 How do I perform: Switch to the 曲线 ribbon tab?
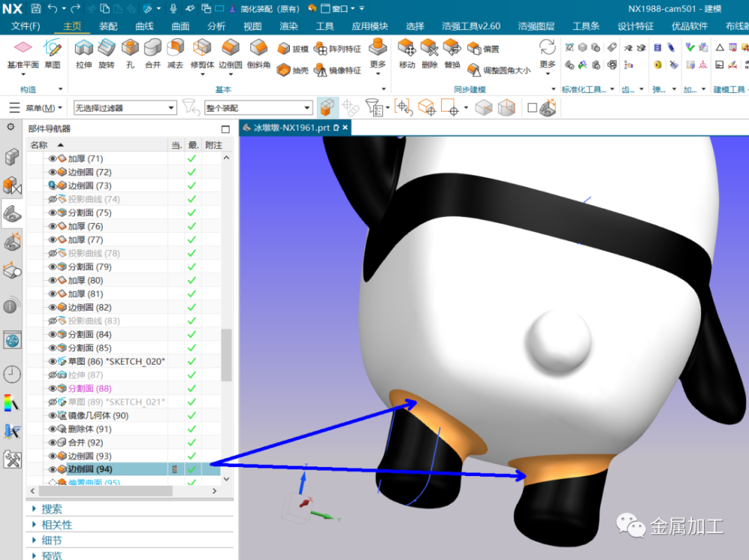coord(145,26)
